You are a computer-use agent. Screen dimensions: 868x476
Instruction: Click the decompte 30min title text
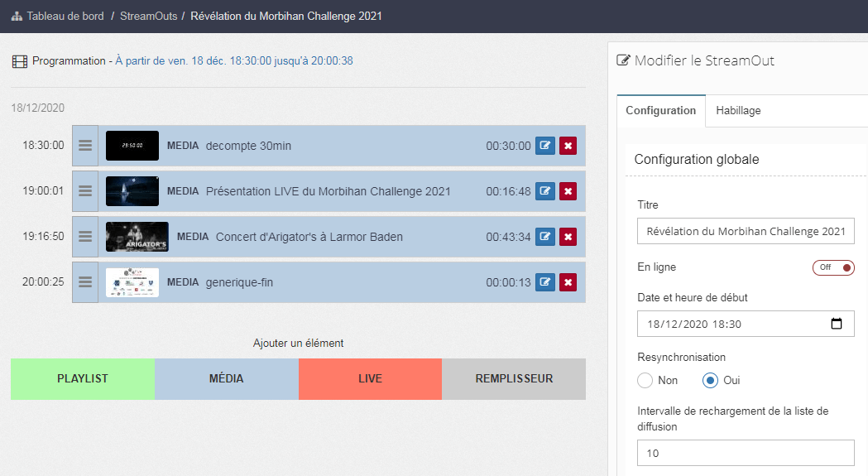[x=248, y=146]
